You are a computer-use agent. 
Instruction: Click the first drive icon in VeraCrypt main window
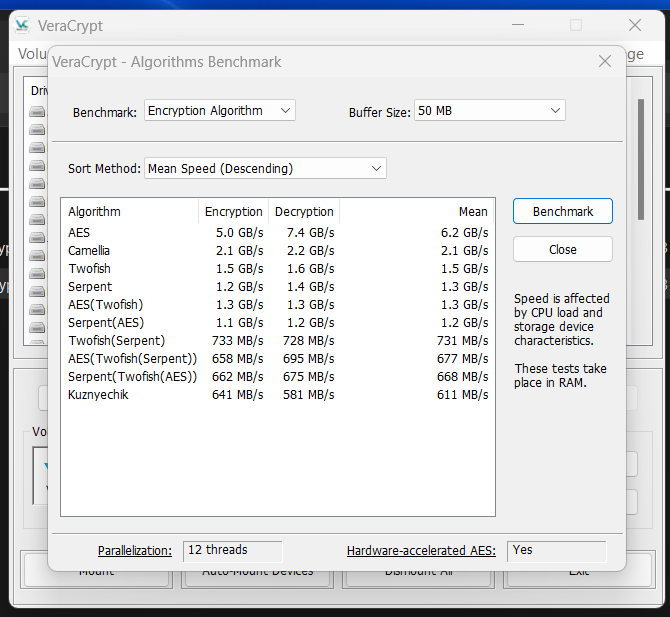[x=37, y=112]
